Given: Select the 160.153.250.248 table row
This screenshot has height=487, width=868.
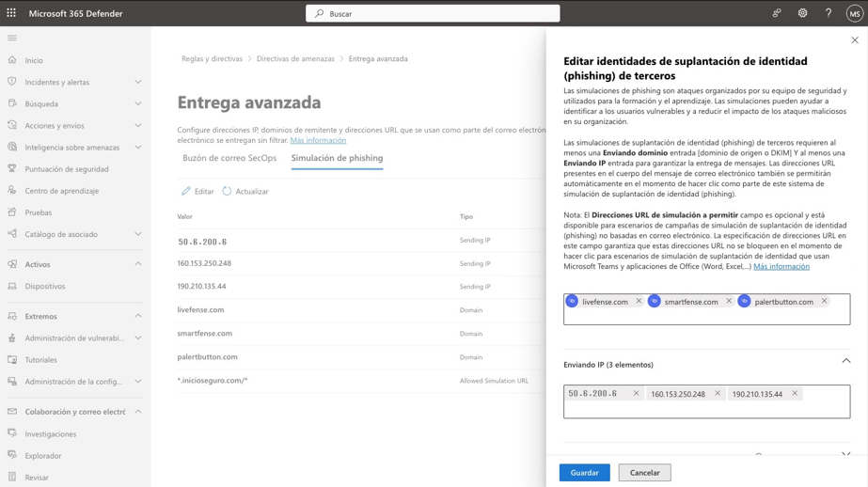Looking at the screenshot, I should click(361, 263).
